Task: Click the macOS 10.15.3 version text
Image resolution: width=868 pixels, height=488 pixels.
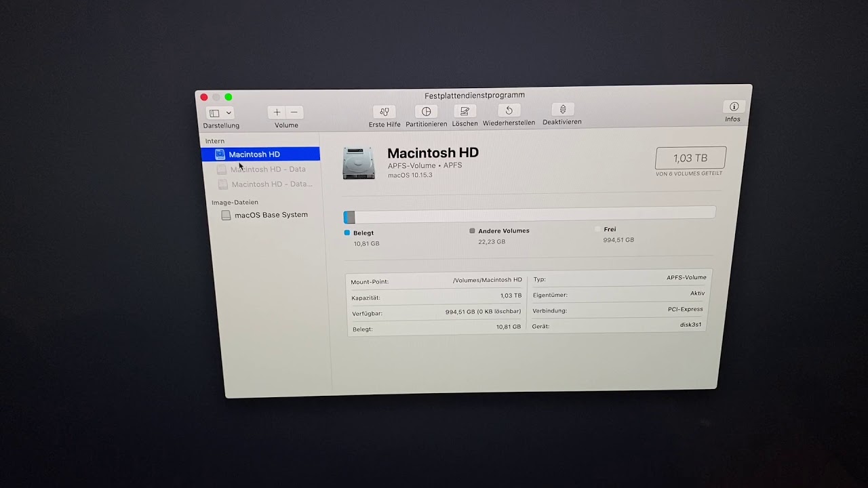Action: coord(410,176)
